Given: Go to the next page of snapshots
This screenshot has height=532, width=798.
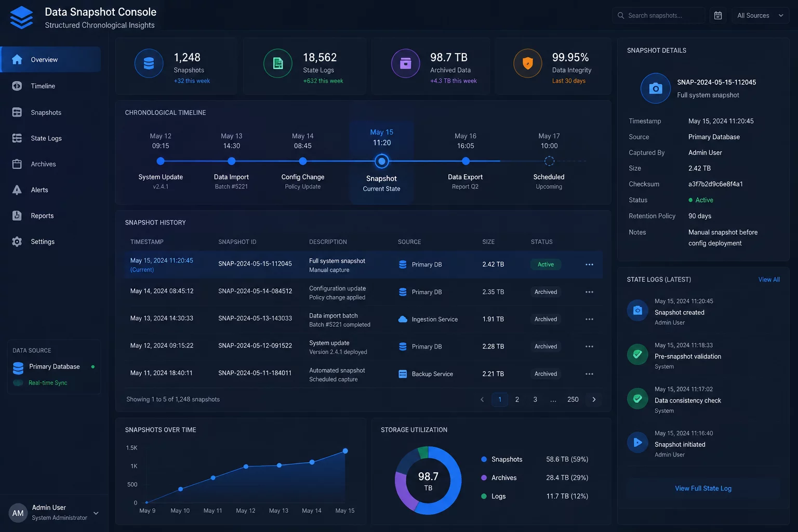Looking at the screenshot, I should tap(594, 400).
